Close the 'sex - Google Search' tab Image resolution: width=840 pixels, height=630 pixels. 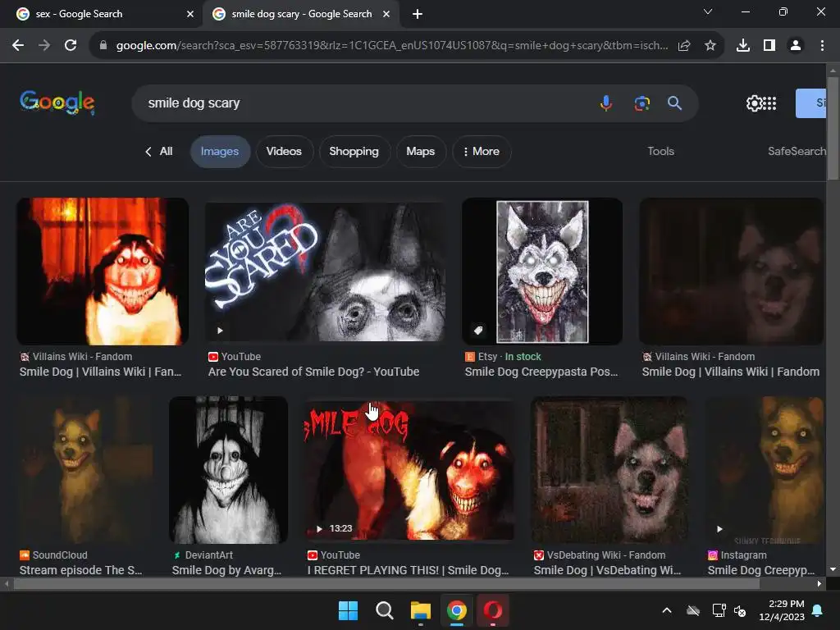(x=190, y=15)
